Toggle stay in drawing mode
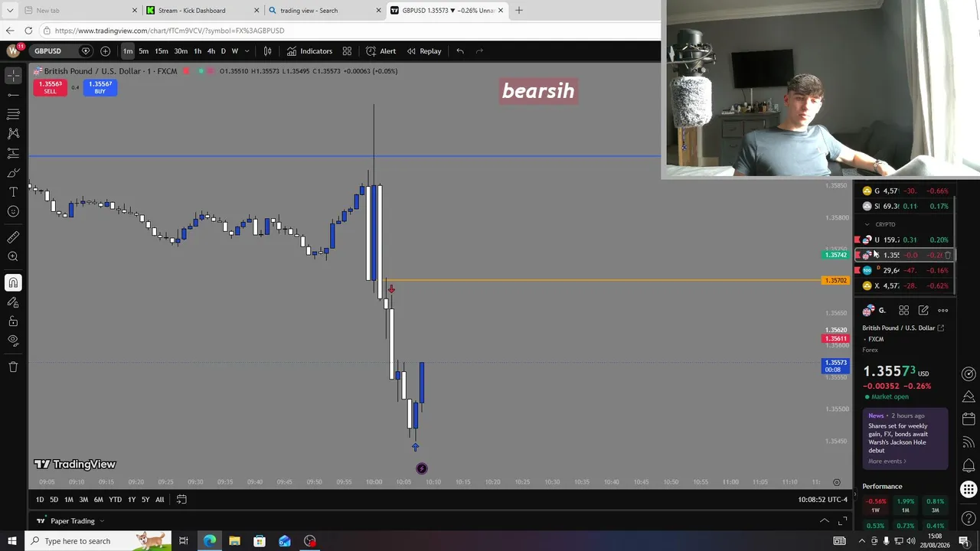Viewport: 980px width, 551px height. tap(13, 302)
